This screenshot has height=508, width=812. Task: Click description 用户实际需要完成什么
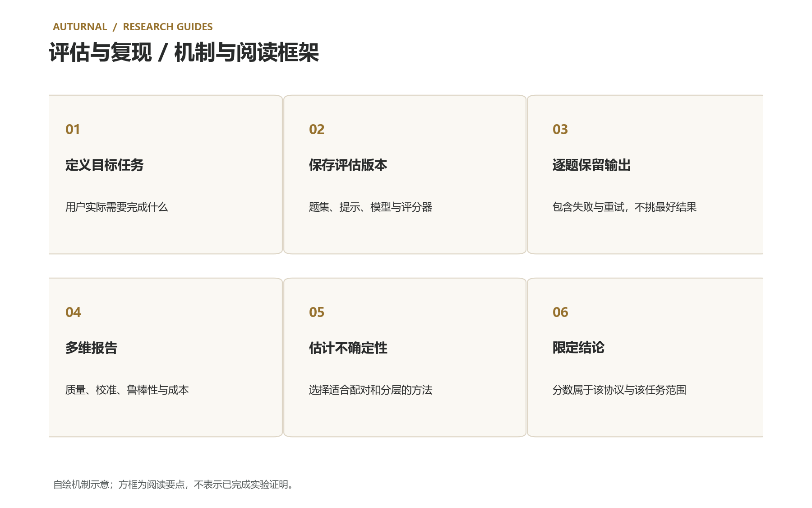point(116,207)
